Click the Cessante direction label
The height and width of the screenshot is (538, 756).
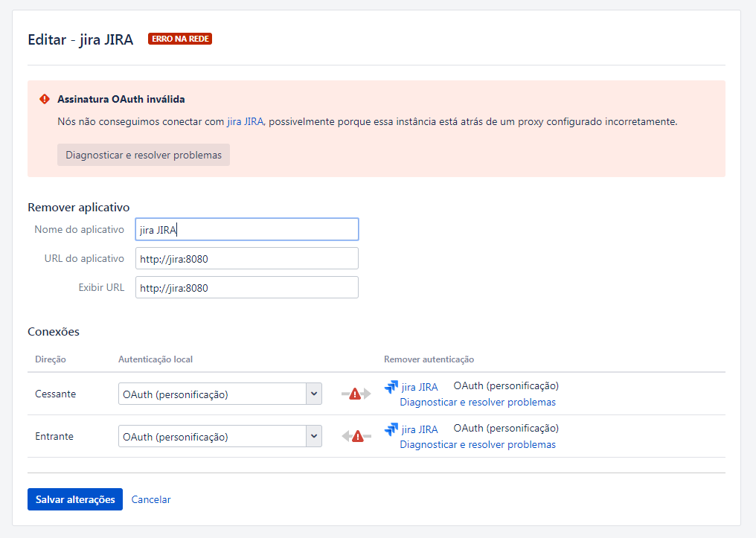click(56, 394)
